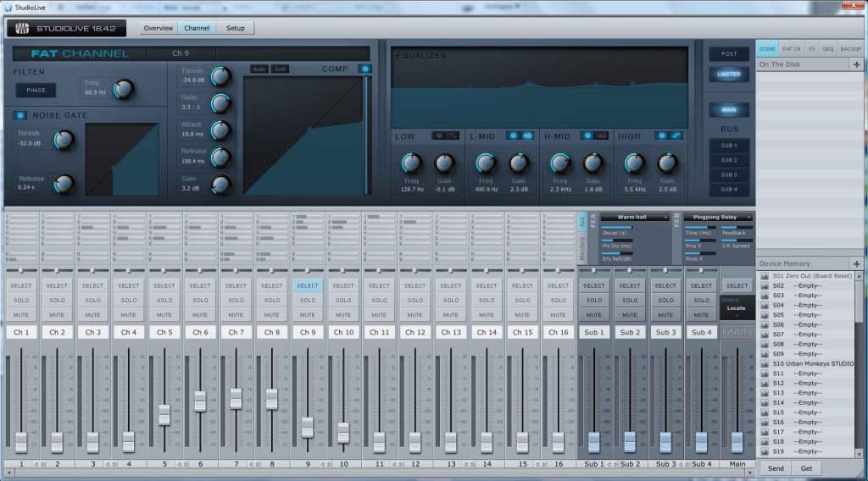Click the S01 Zero Out scene icon
Screen dimensions: 868x481
(x=765, y=276)
